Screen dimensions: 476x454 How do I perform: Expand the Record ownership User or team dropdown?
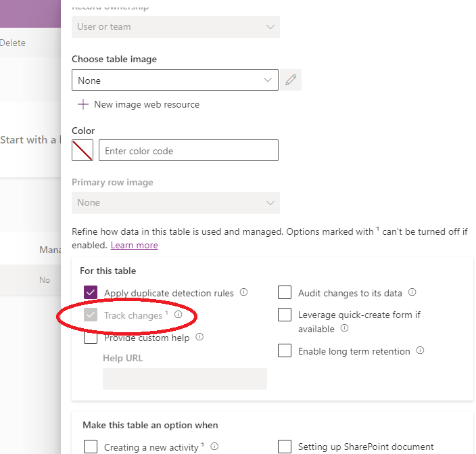[x=175, y=27]
